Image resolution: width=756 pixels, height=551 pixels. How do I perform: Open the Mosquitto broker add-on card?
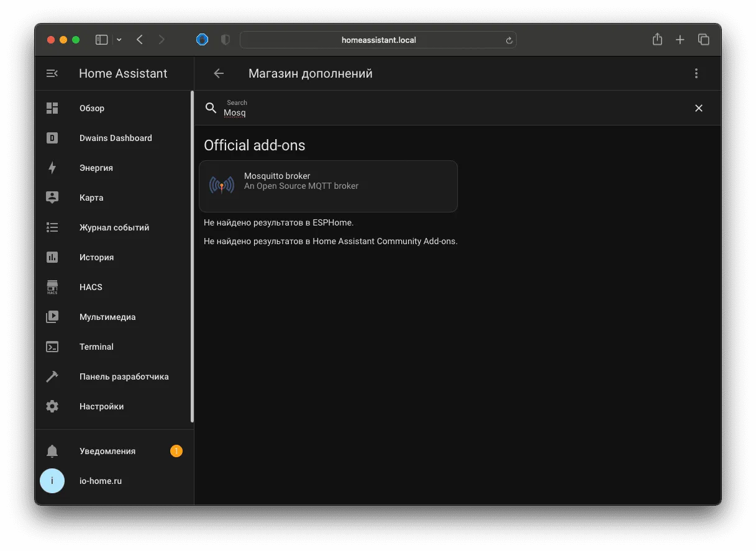pos(328,186)
